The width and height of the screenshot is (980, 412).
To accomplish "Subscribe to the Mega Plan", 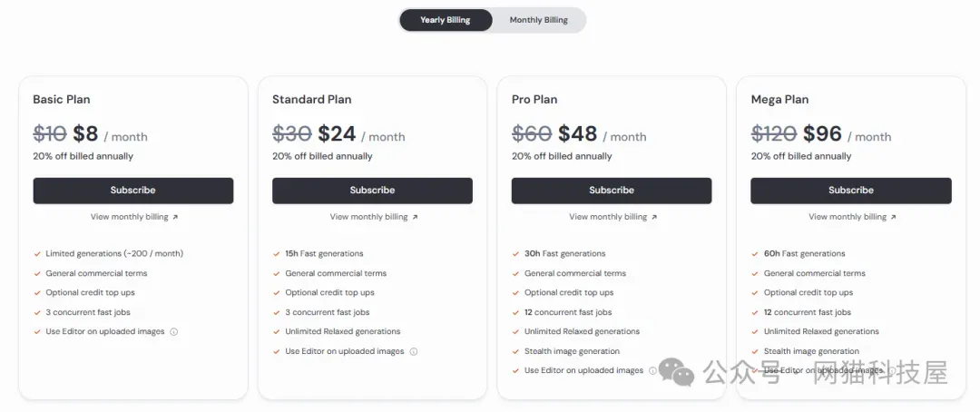I will click(x=850, y=191).
